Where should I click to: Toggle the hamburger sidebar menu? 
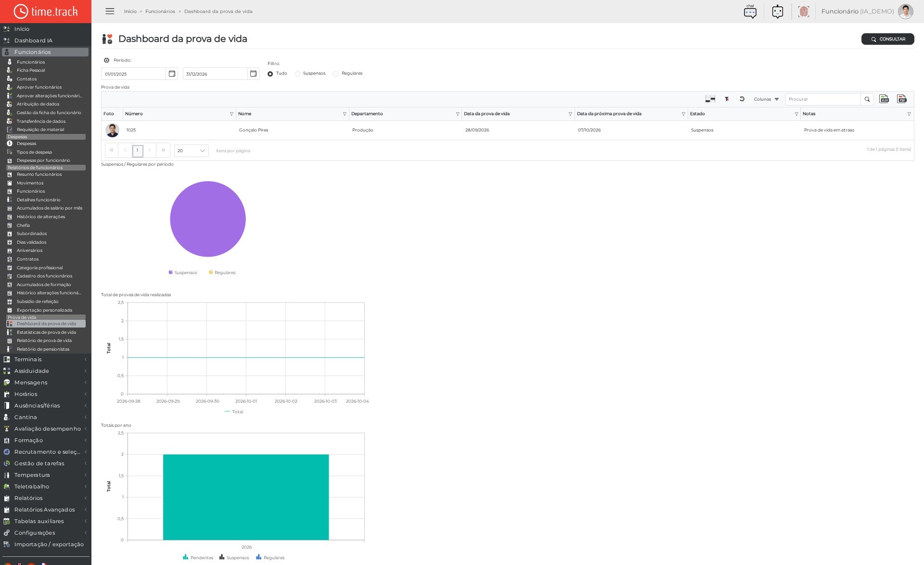click(110, 11)
